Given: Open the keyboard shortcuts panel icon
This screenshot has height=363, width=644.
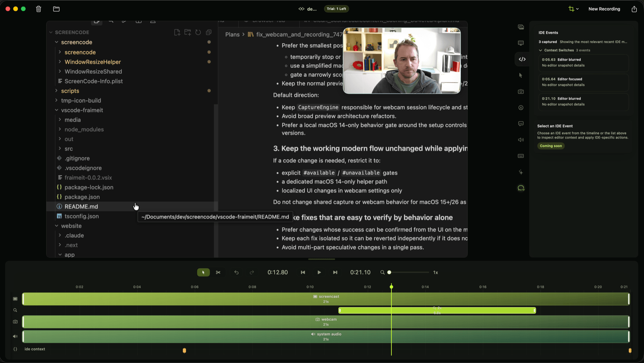Looking at the screenshot, I should point(521,156).
